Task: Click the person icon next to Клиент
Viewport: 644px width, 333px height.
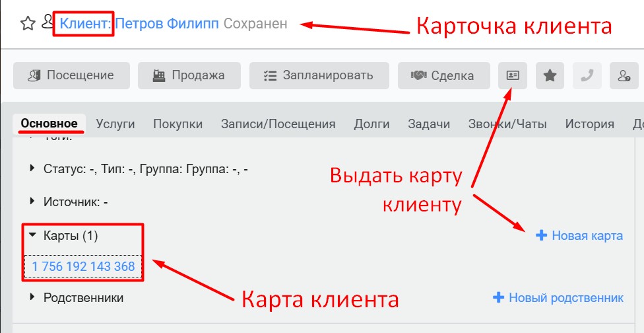Action: point(48,22)
